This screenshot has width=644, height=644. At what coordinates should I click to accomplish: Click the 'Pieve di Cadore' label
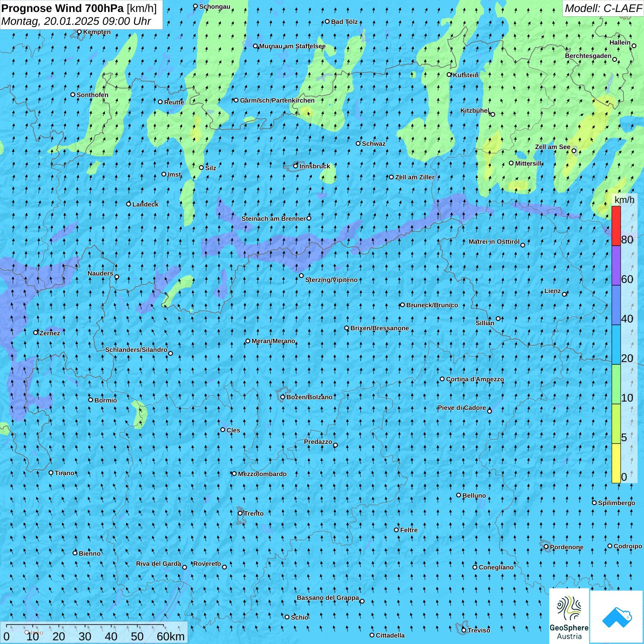coord(462,408)
